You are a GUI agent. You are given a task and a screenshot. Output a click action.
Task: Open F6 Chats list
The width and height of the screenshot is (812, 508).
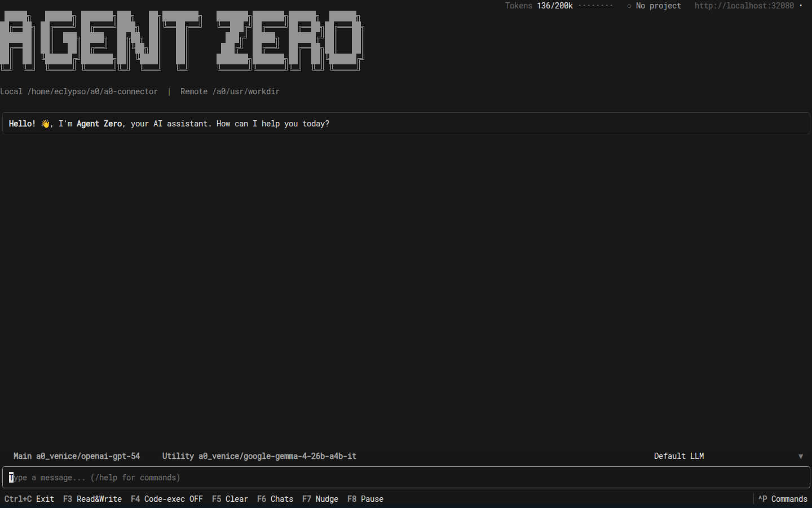point(275,499)
